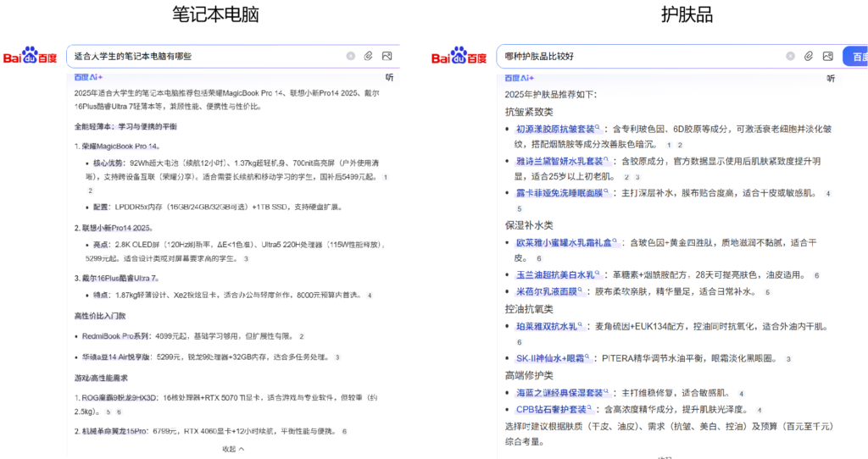This screenshot has width=868, height=459.
Task: Play audio with 听 in skincare answer
Action: click(x=830, y=78)
